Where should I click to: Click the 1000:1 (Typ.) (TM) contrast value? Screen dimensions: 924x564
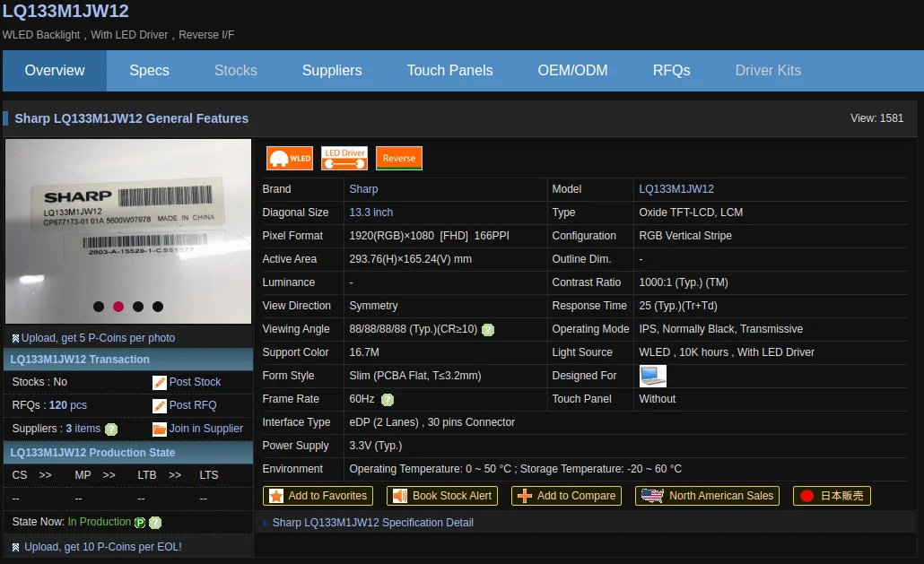pyautogui.click(x=684, y=282)
